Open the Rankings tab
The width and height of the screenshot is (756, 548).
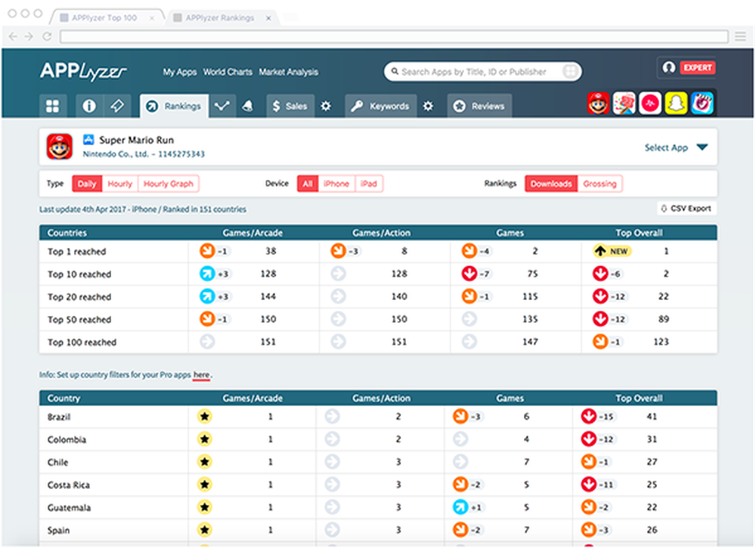tap(174, 106)
